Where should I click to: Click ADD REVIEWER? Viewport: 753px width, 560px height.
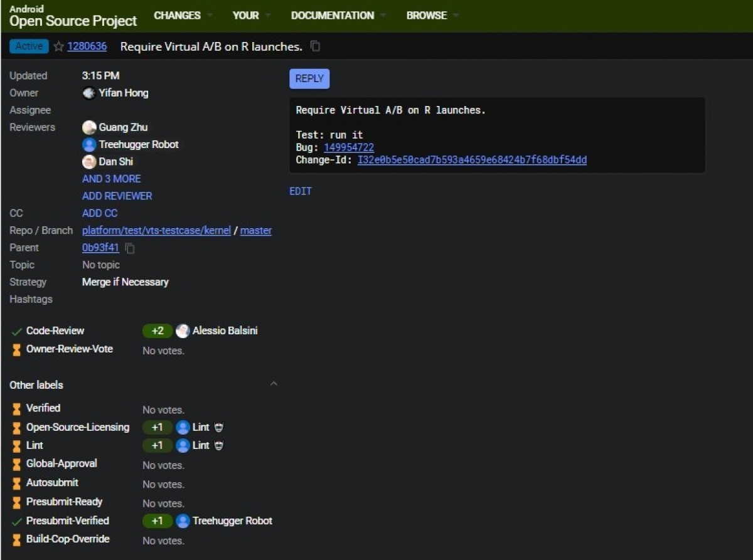tap(117, 196)
